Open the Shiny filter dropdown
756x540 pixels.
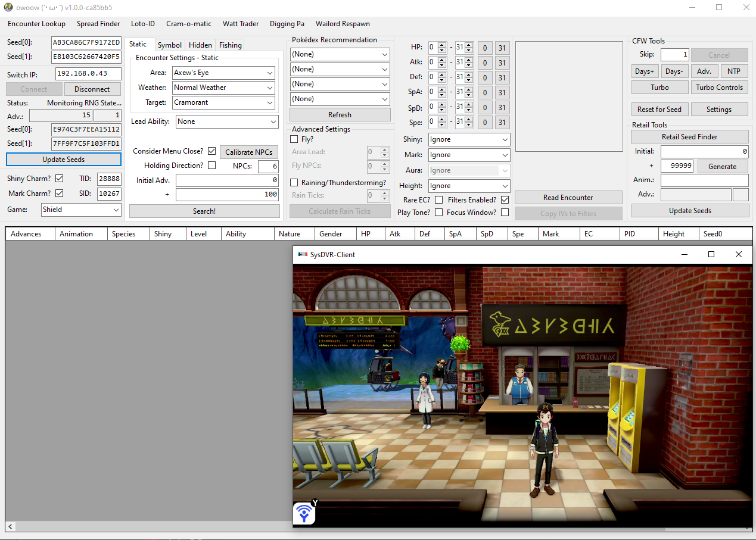pos(469,139)
